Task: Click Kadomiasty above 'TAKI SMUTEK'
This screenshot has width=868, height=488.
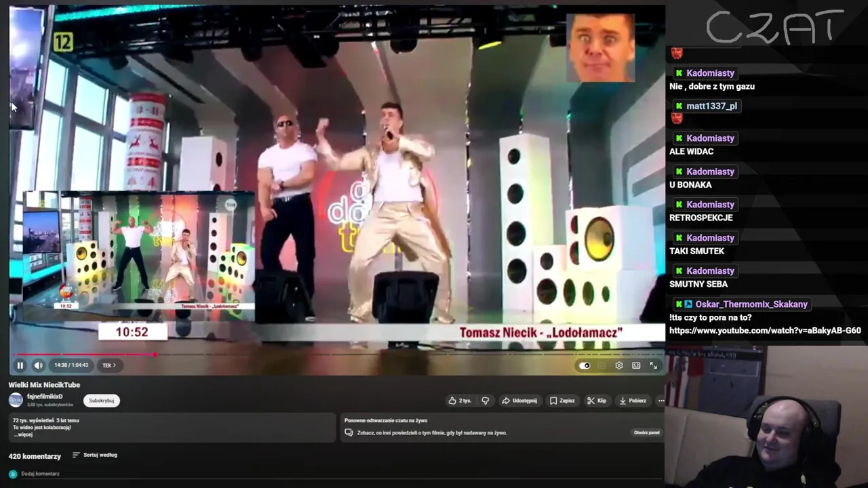Action: point(710,238)
